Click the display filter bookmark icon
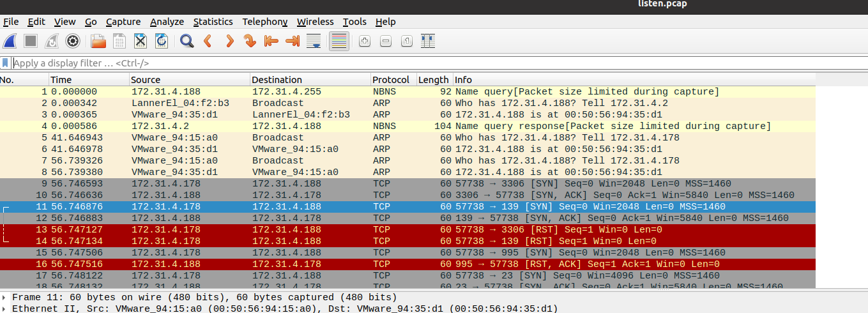 [x=6, y=63]
